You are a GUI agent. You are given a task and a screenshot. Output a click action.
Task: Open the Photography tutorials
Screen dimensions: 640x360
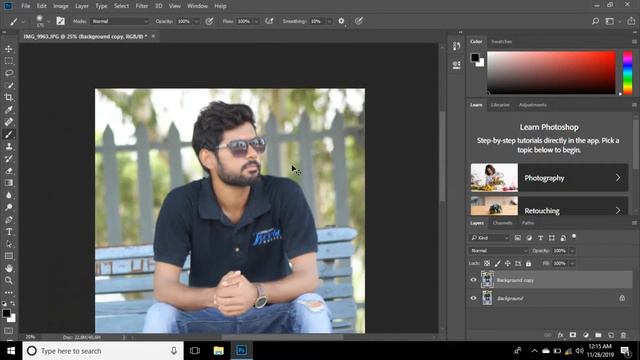pos(549,178)
